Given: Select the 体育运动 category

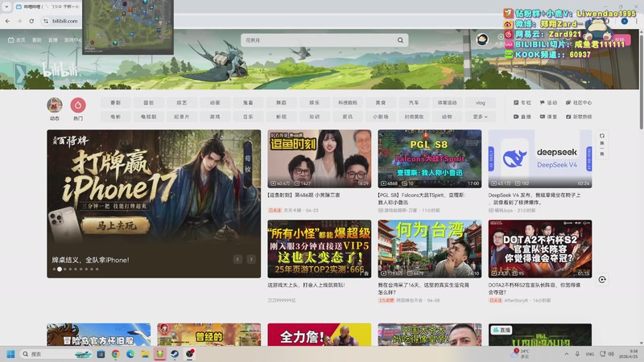Looking at the screenshot, I should point(448,103).
